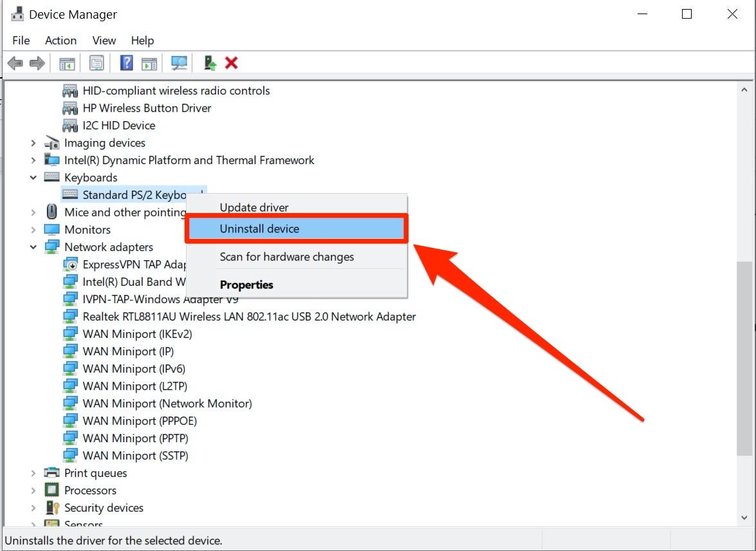The height and width of the screenshot is (551, 756).
Task: Click the Show/Hide Console Tree toolbar icon
Action: (67, 63)
